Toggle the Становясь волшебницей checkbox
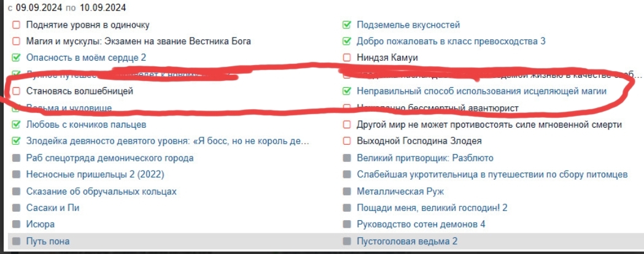Image resolution: width=644 pixels, height=254 pixels. [17, 91]
